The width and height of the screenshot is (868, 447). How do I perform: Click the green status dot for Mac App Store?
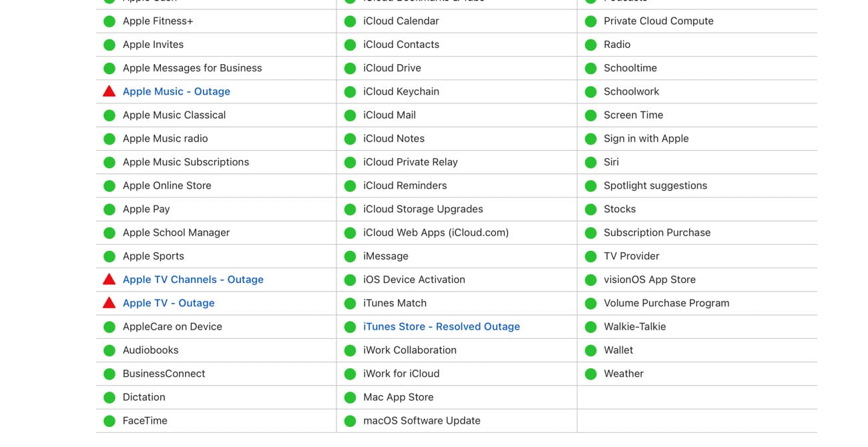coord(350,398)
